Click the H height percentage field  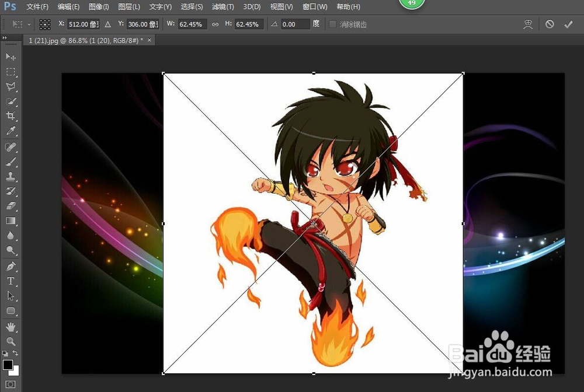click(x=249, y=24)
